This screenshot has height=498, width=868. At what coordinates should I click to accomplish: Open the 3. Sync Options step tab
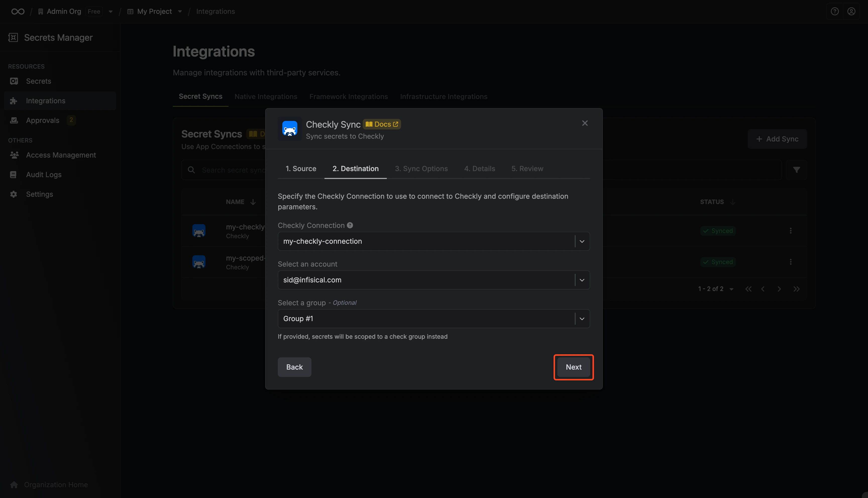point(421,169)
